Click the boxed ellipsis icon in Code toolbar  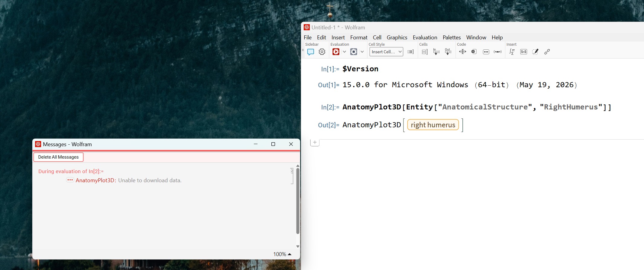tap(486, 52)
